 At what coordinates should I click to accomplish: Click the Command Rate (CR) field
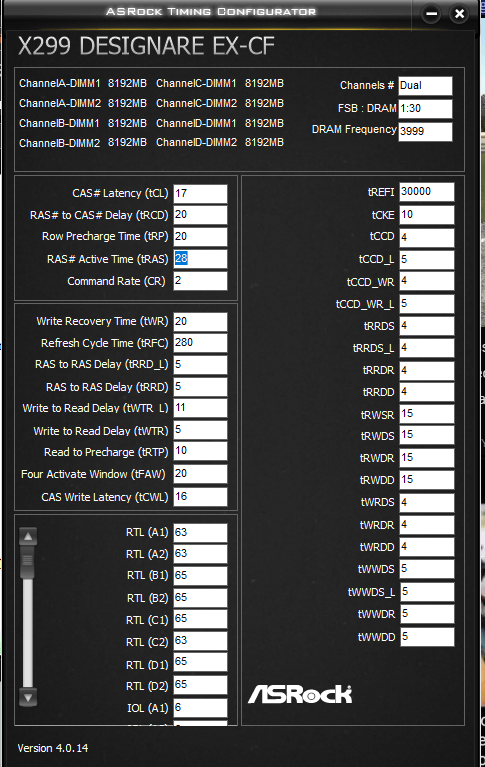tap(200, 281)
